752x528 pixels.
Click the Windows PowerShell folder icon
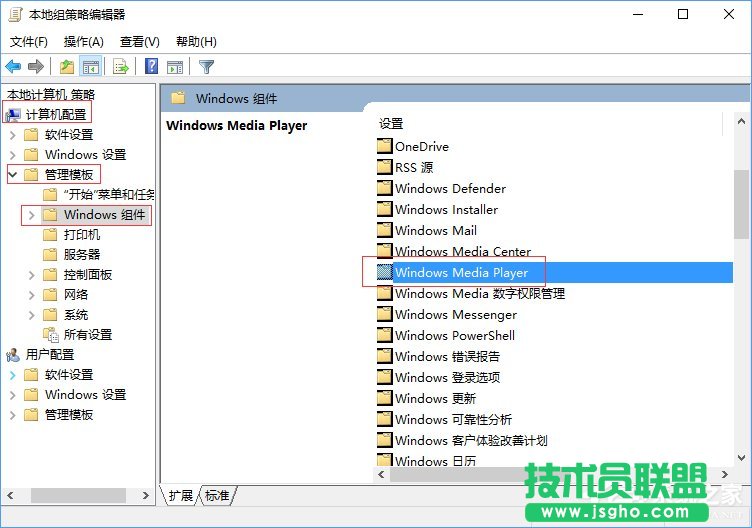(x=385, y=335)
